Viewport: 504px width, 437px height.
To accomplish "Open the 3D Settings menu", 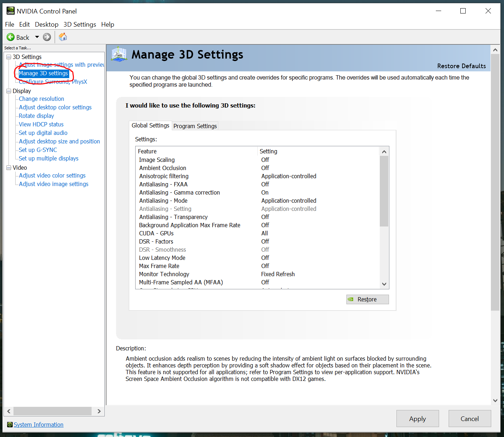I will coord(80,24).
